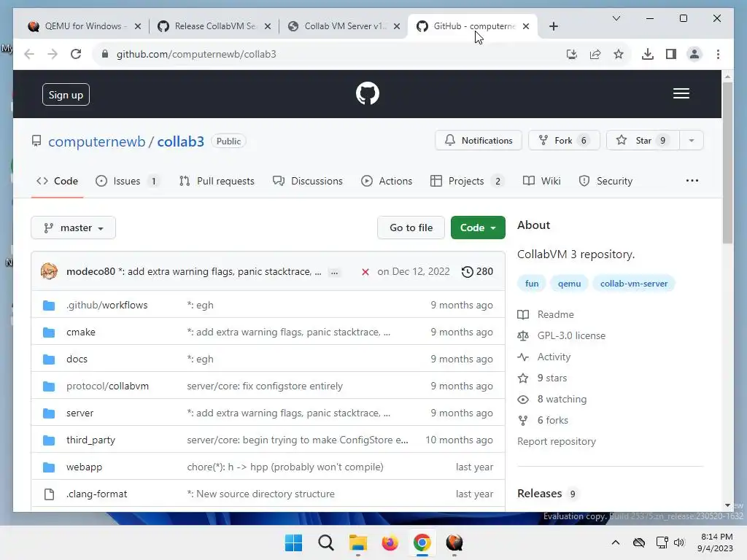Expand more repository tabs ellipsis

pos(692,181)
